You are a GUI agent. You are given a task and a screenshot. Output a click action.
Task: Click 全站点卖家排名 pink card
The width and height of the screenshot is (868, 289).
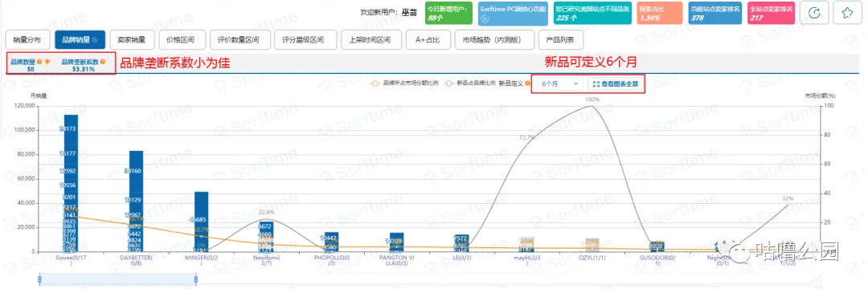771,14
